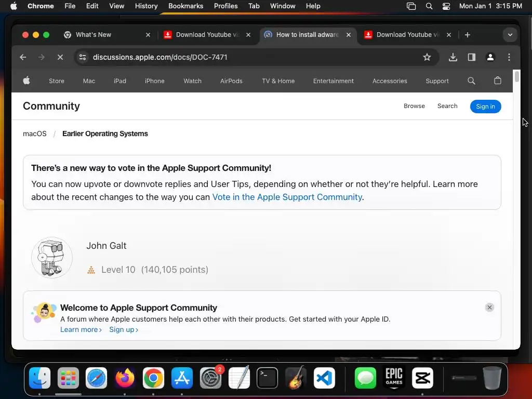Switch to last Download Youtube tab
The height and width of the screenshot is (399, 532).
(407, 35)
